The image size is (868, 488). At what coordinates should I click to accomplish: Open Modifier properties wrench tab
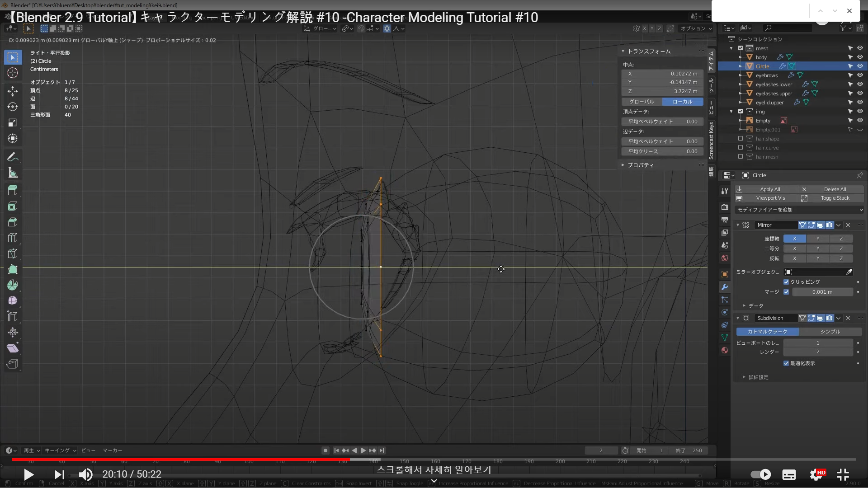coord(725,287)
